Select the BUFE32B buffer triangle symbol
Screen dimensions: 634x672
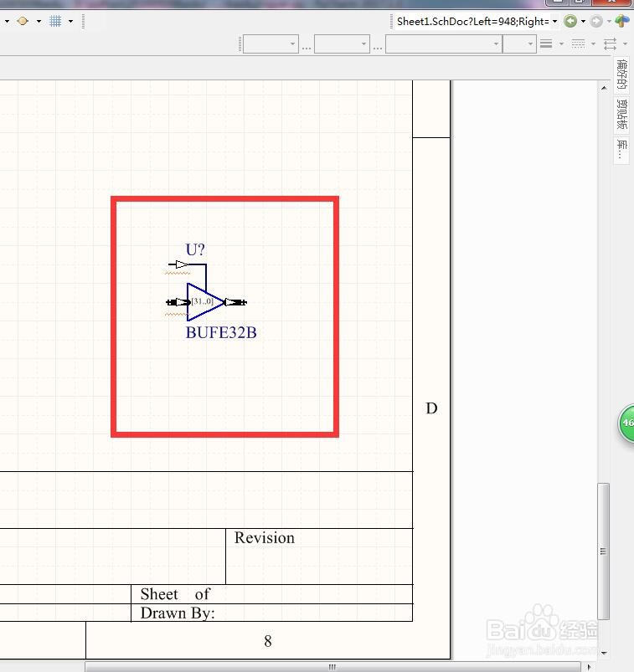tap(204, 302)
